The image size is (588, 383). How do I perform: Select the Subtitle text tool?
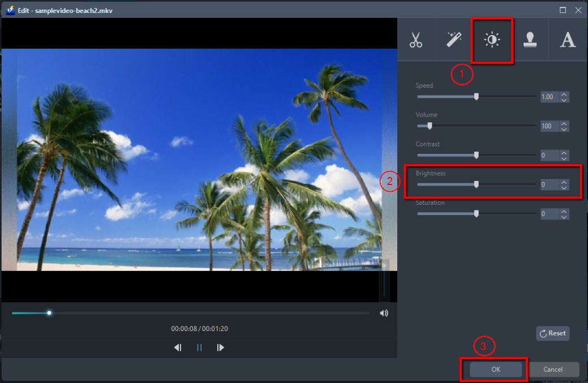[x=568, y=40]
